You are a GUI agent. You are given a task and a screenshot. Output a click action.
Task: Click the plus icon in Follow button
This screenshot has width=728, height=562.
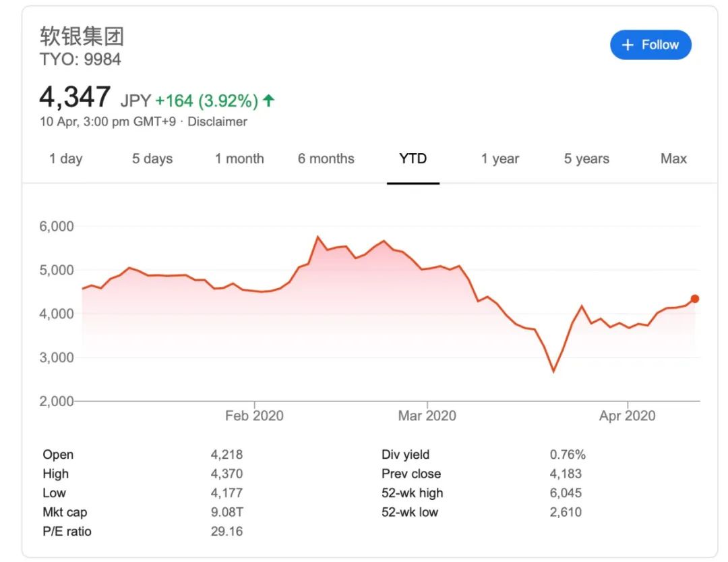tap(628, 45)
